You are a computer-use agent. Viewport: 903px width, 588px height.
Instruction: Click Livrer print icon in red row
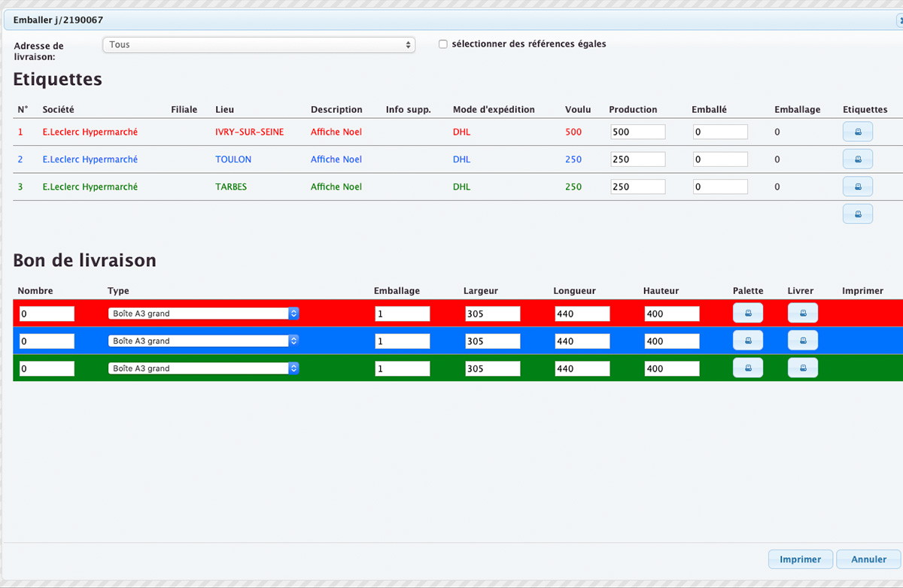click(802, 313)
